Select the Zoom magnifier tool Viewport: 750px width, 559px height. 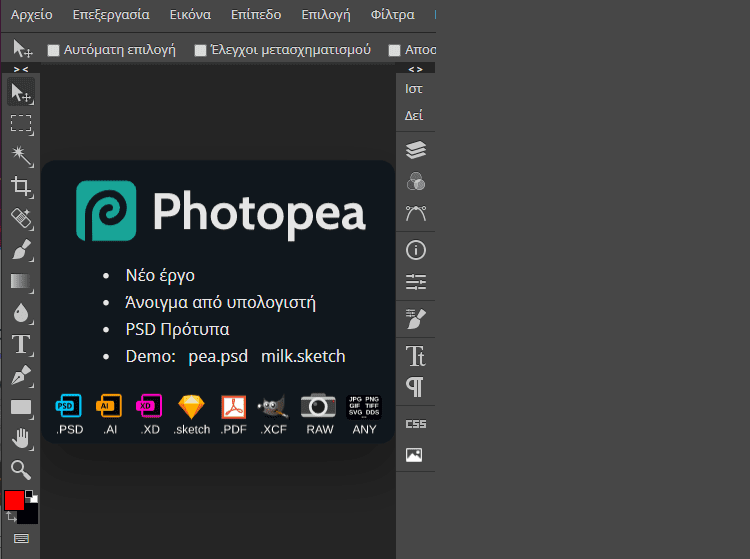[x=20, y=470]
